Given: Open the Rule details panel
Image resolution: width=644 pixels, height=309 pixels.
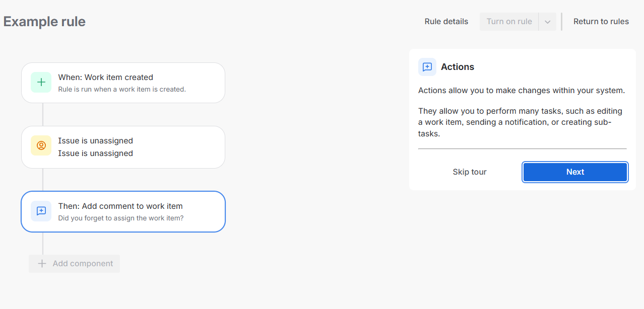Looking at the screenshot, I should [x=446, y=21].
